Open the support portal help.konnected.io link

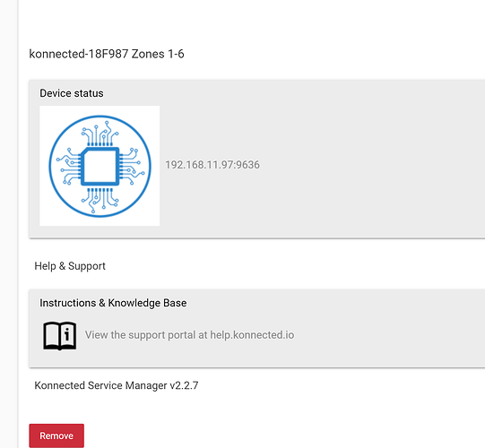tap(190, 335)
